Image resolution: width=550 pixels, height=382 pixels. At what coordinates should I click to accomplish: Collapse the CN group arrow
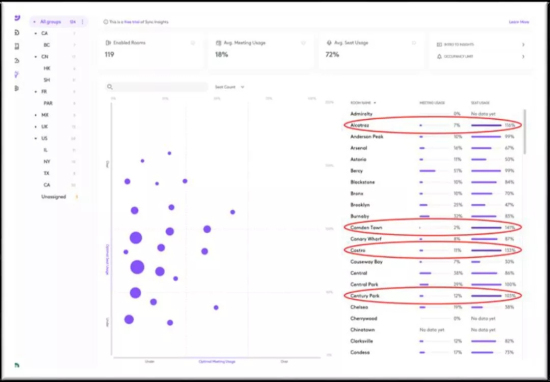point(35,56)
